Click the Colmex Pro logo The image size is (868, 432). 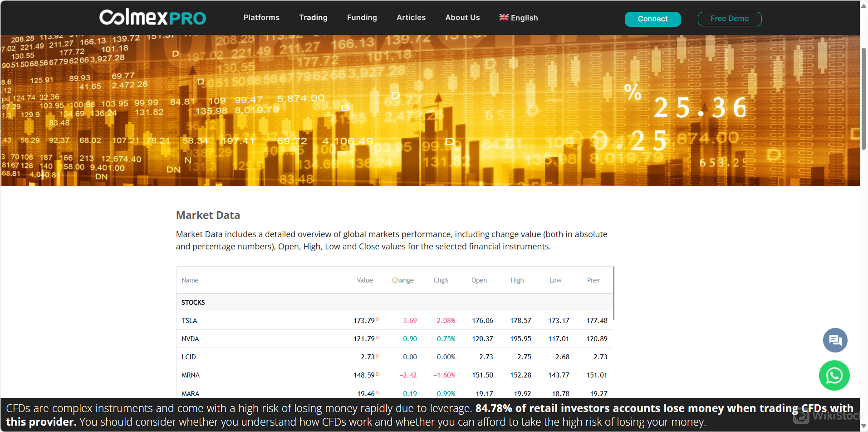pyautogui.click(x=152, y=17)
